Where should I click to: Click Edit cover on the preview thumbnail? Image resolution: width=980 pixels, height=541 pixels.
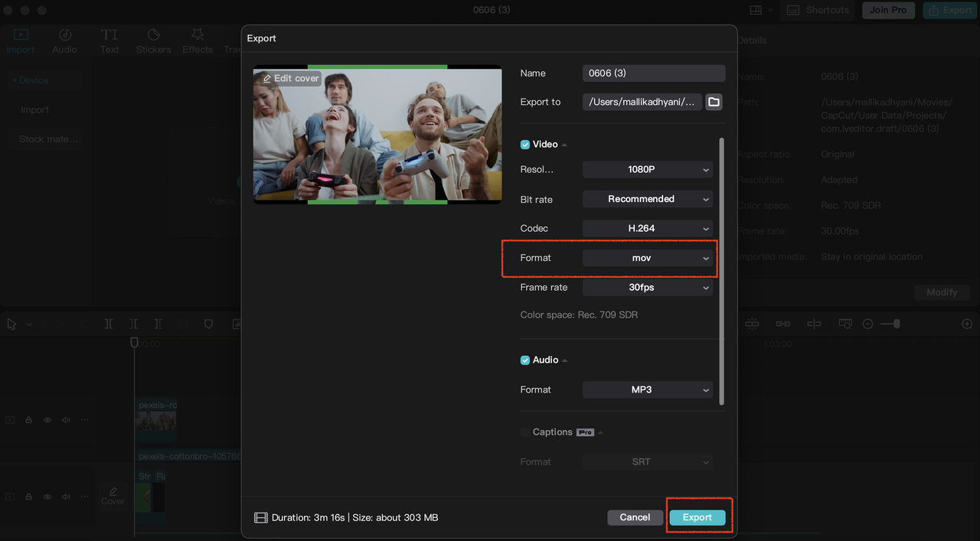(291, 78)
